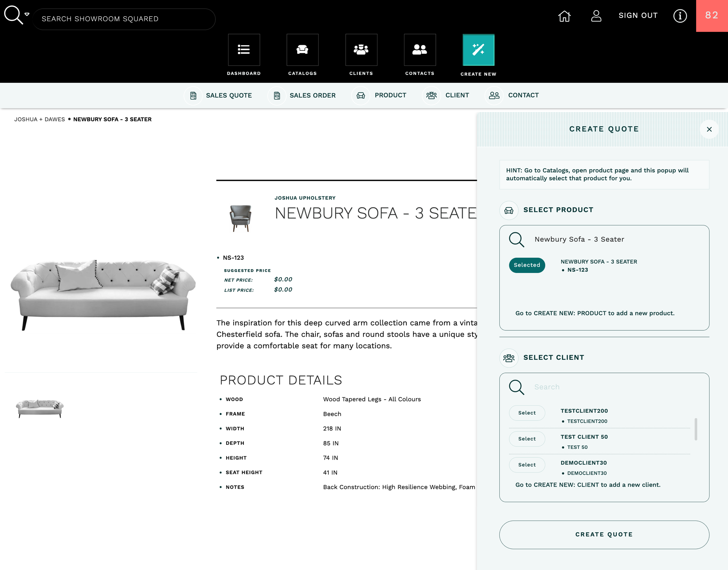
Task: Open the small sofa thumbnail
Action: (x=40, y=408)
